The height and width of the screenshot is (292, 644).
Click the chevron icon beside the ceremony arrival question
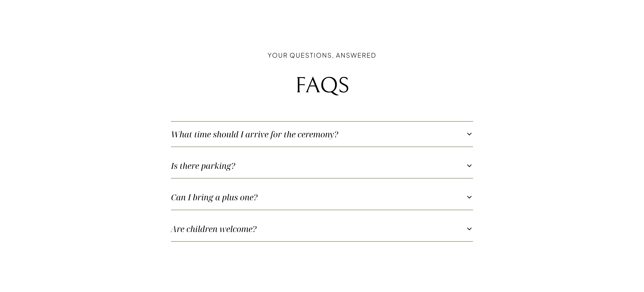[x=469, y=134]
